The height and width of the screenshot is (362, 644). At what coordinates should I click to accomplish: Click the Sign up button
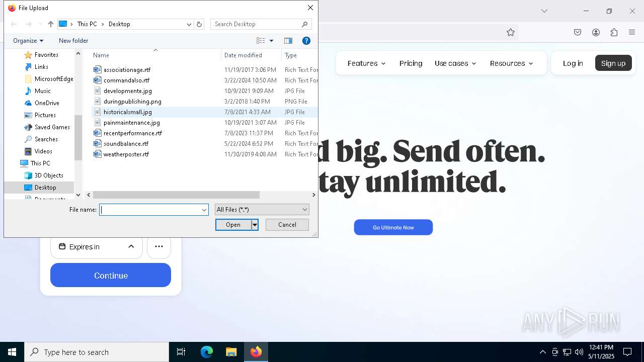pyautogui.click(x=613, y=63)
